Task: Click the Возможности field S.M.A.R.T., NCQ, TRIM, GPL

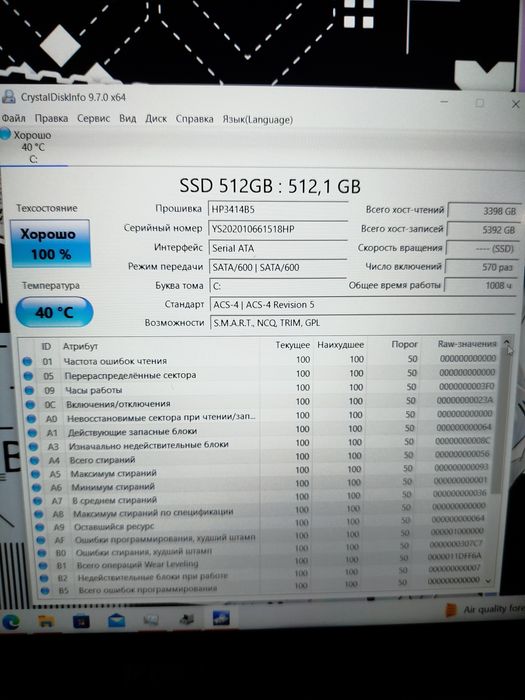Action: [x=362, y=322]
